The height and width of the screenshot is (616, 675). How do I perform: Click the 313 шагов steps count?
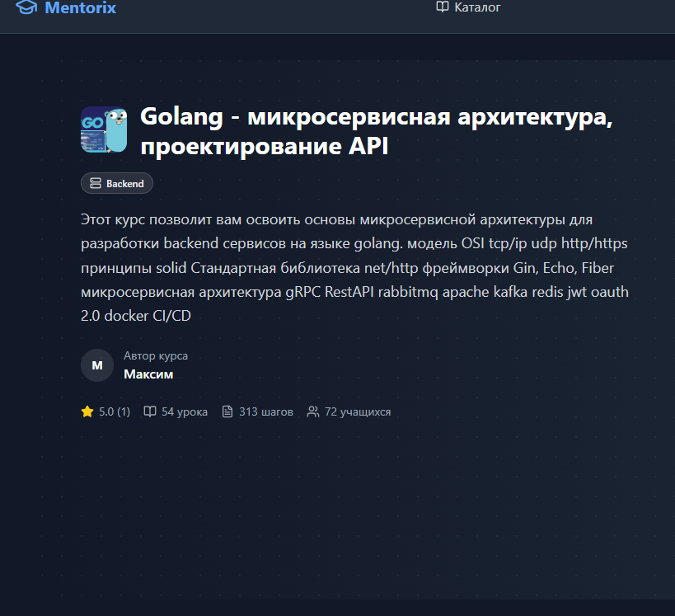point(266,411)
